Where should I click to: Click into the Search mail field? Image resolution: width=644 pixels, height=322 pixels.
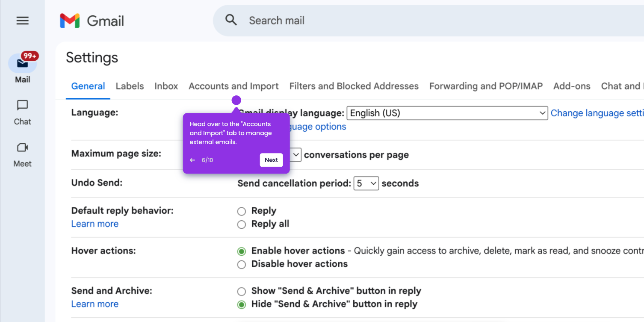point(428,21)
